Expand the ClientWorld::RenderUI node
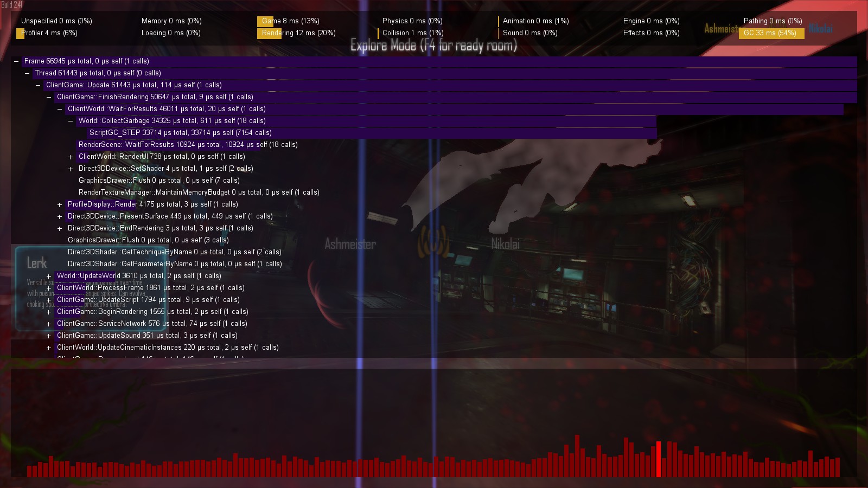 pyautogui.click(x=71, y=157)
